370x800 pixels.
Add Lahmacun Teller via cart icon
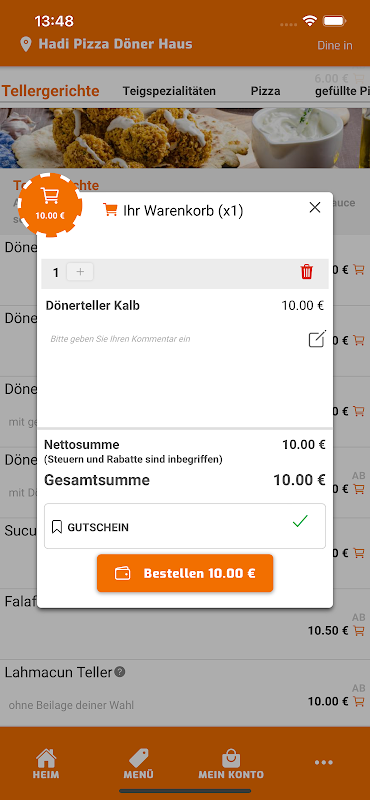coord(359,702)
